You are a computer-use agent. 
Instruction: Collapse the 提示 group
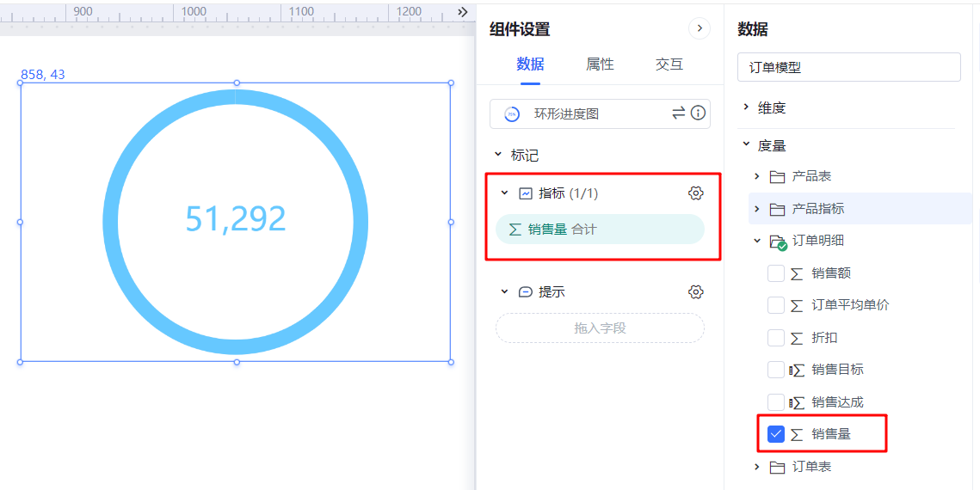[505, 291]
